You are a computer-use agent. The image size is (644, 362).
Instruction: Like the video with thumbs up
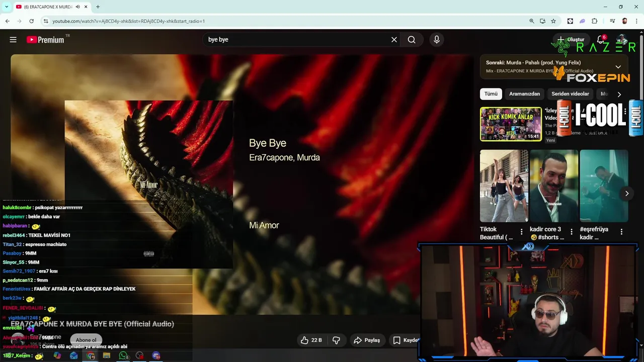pos(304,340)
